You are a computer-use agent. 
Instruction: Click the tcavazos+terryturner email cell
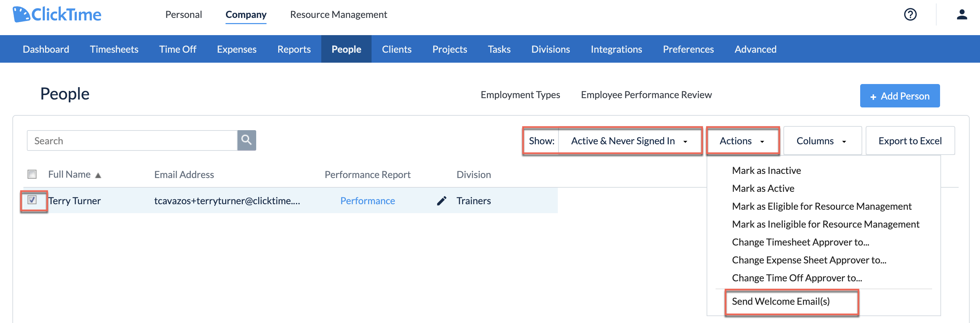pos(227,200)
